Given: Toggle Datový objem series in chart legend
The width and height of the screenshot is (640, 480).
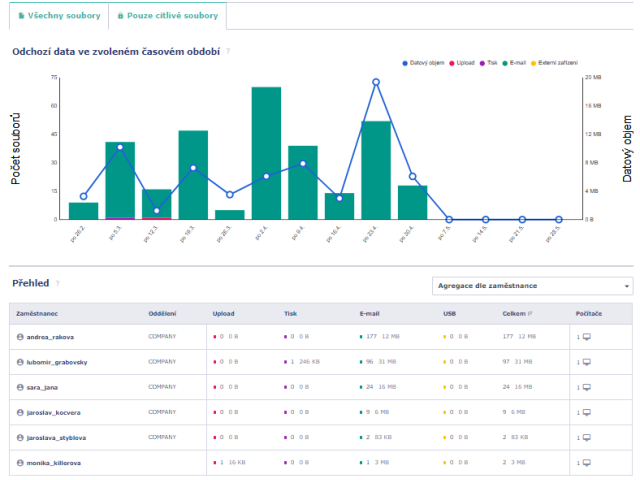Looking at the screenshot, I should pos(426,63).
